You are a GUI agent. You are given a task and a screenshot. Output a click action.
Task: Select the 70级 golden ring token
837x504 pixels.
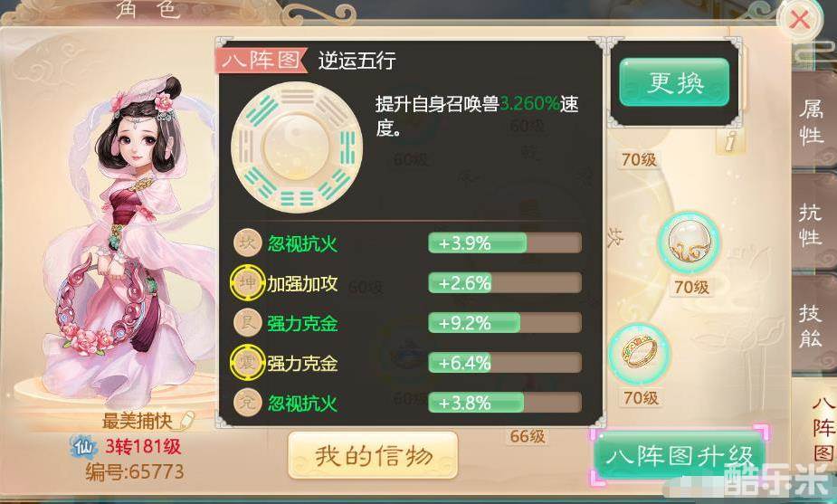click(x=639, y=355)
